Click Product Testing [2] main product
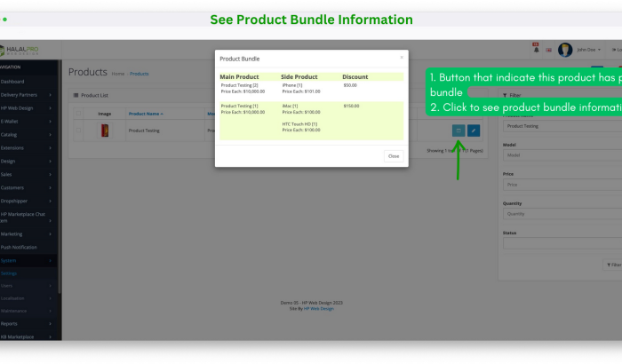The image size is (622, 364). click(239, 85)
